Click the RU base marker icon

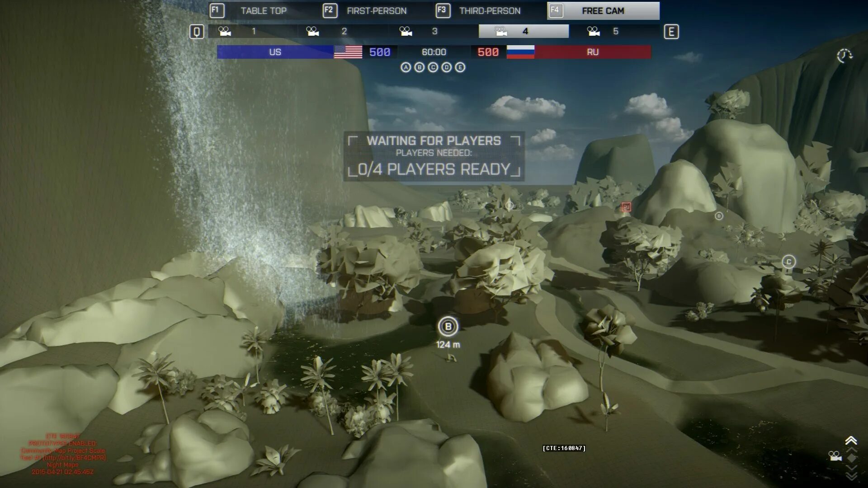[626, 207]
